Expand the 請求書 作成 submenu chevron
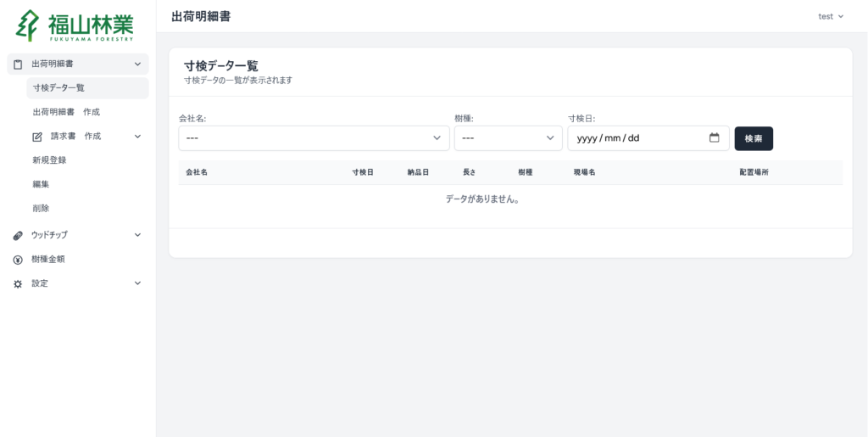The image size is (868, 437). [138, 137]
